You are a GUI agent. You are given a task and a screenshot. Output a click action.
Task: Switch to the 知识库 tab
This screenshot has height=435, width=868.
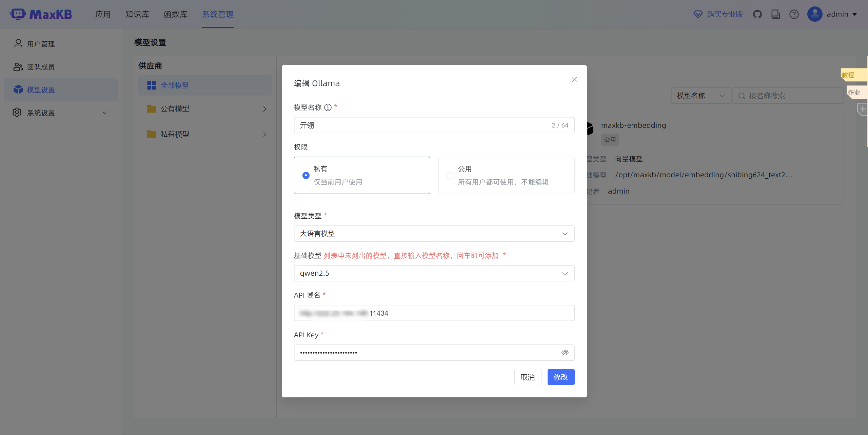pos(137,14)
